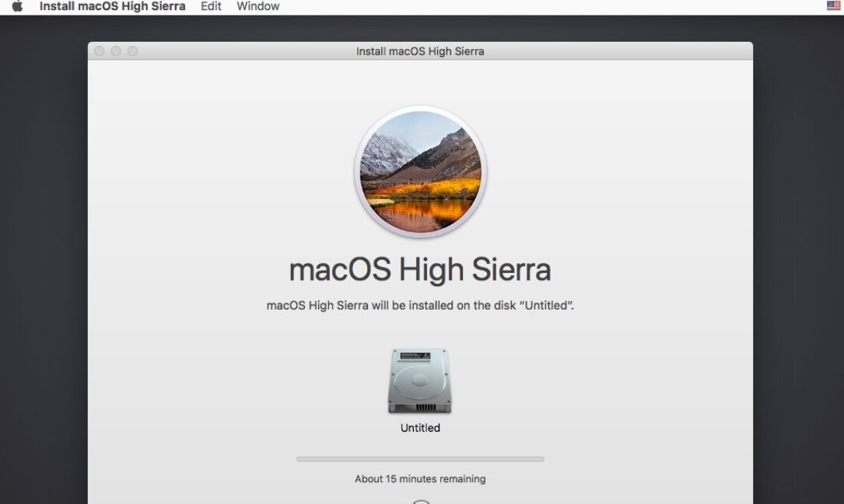Screen dimensions: 844x504
Task: Click the US flag input source icon
Action: (833, 6)
